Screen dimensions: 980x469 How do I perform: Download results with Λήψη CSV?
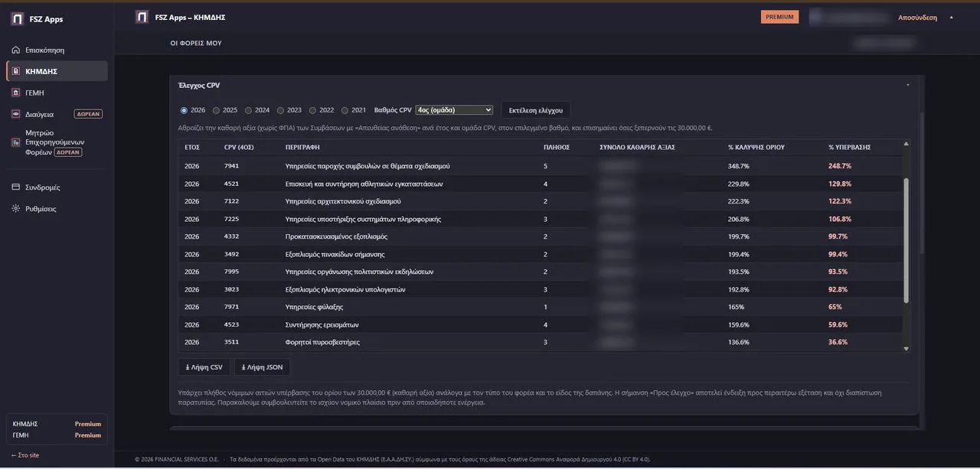point(204,367)
